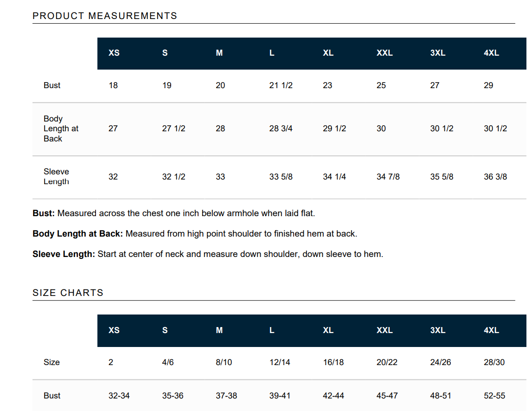Select the 28 3/4 body length cell
532x411 pixels.
[x=281, y=128]
